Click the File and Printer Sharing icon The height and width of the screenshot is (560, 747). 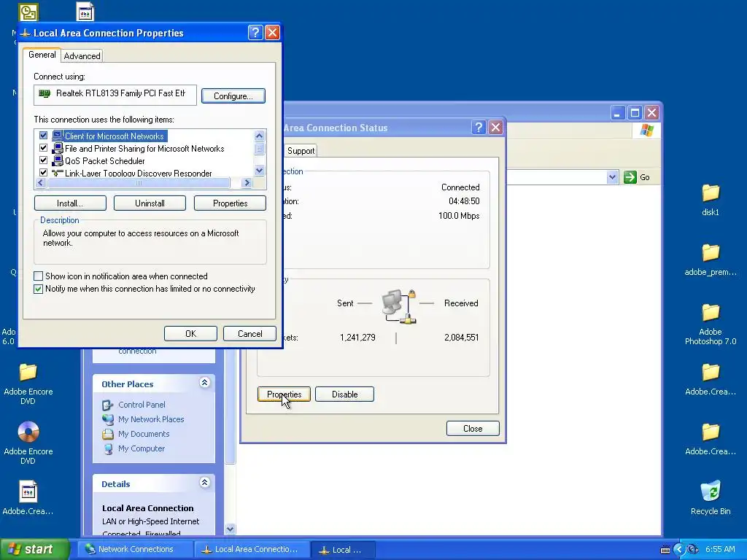(58, 148)
